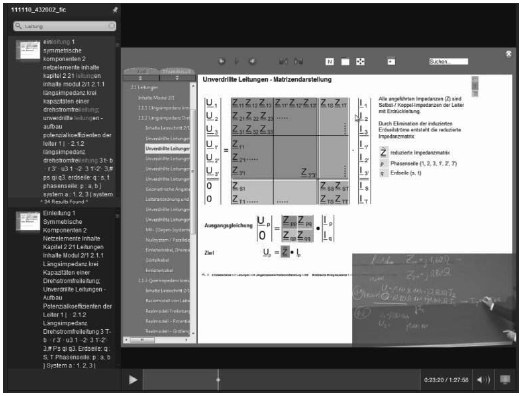The height and width of the screenshot is (396, 522).
Task: Expand the 2.1 Leitungen tree node
Action: [144, 87]
